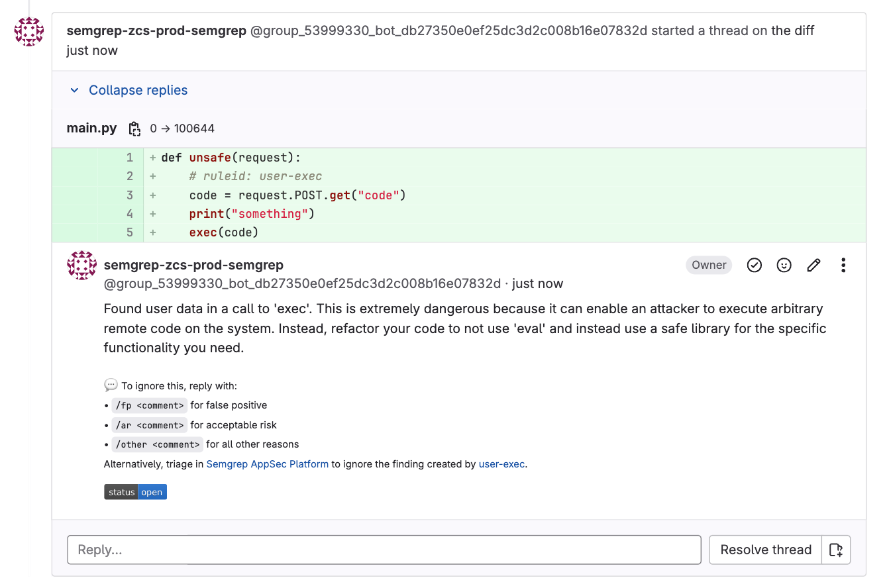This screenshot has height=588, width=889.
Task: Click the bot avatar beside the comment
Action: coord(81,265)
